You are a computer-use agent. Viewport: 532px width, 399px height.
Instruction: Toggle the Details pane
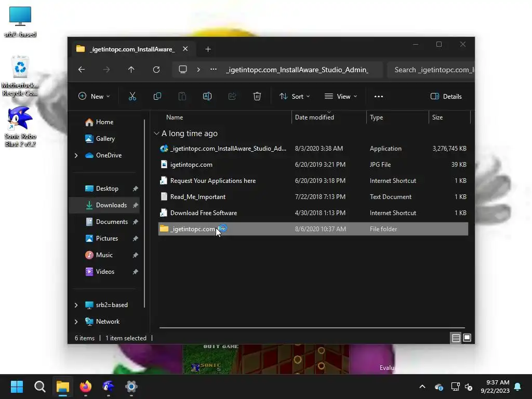[446, 96]
